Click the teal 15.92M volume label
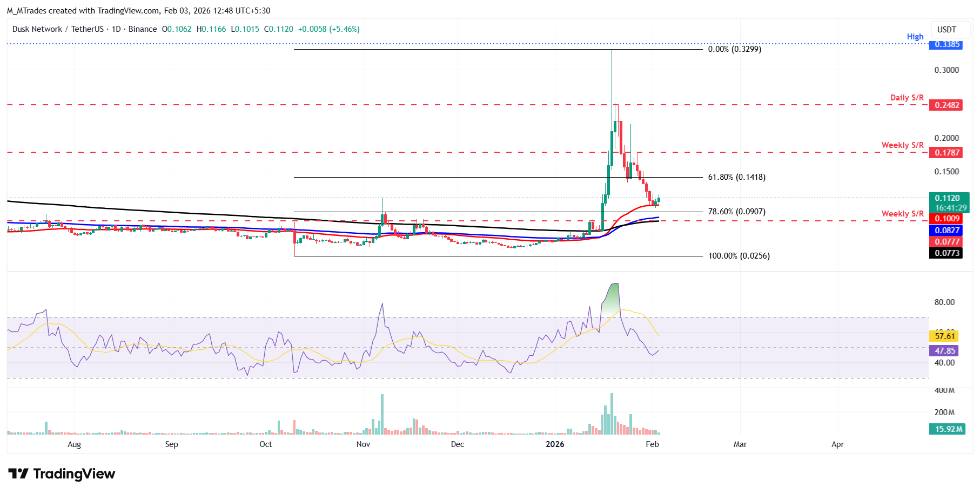This screenshot has width=980, height=494. tap(947, 429)
